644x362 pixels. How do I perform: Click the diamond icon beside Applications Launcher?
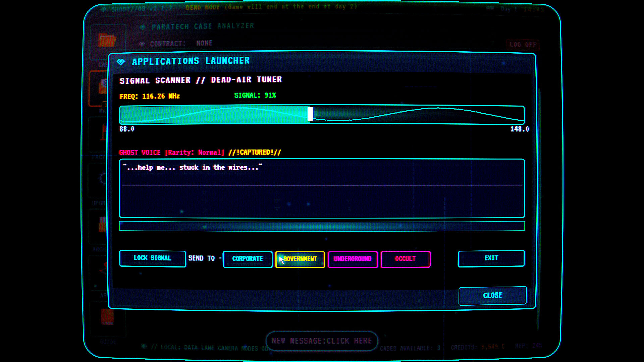click(x=120, y=61)
